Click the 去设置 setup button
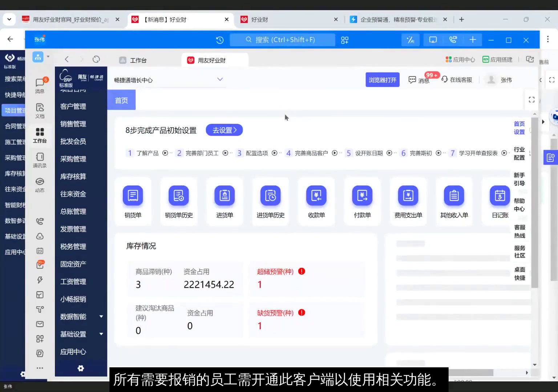558x392 pixels. 224,130
